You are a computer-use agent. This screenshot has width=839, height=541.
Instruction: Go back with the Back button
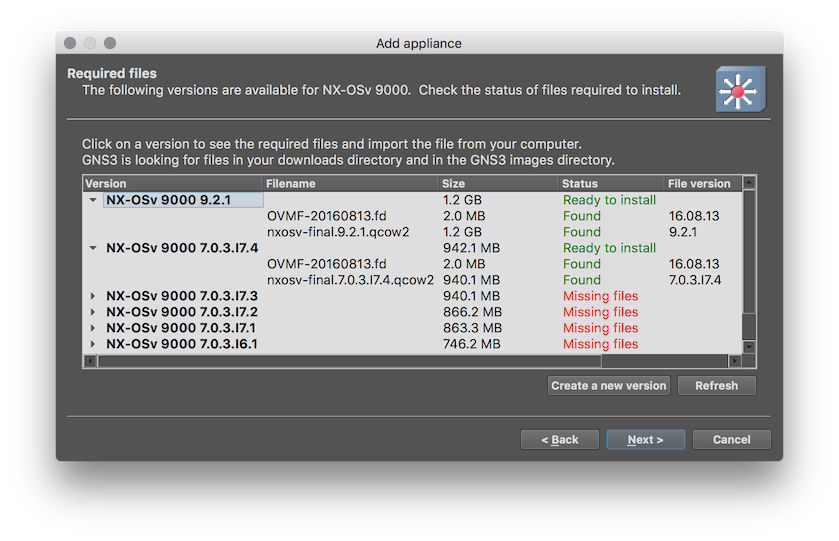(560, 439)
